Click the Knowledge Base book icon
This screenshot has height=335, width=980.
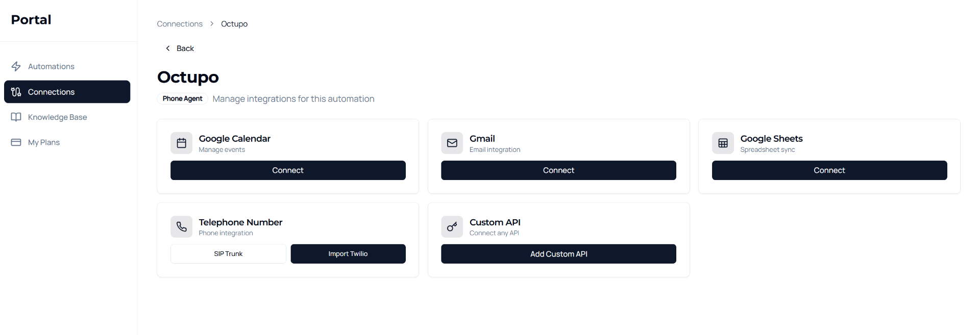click(x=16, y=117)
